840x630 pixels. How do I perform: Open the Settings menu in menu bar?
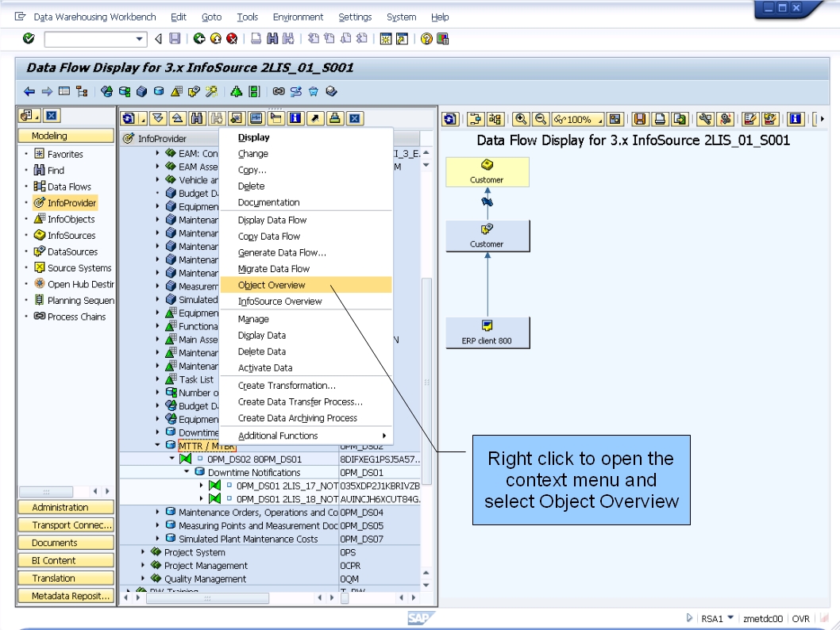tap(355, 17)
